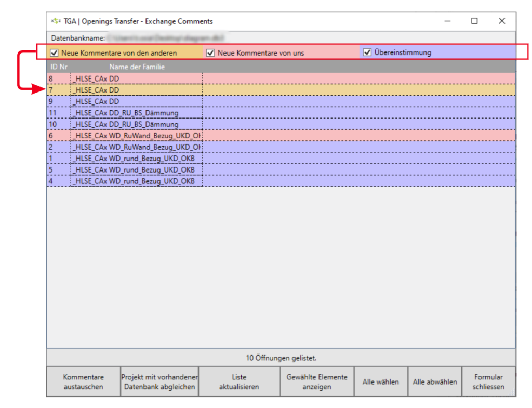The image size is (532, 408).
Task: Click Liste aktualisieren button
Action: coord(239,381)
